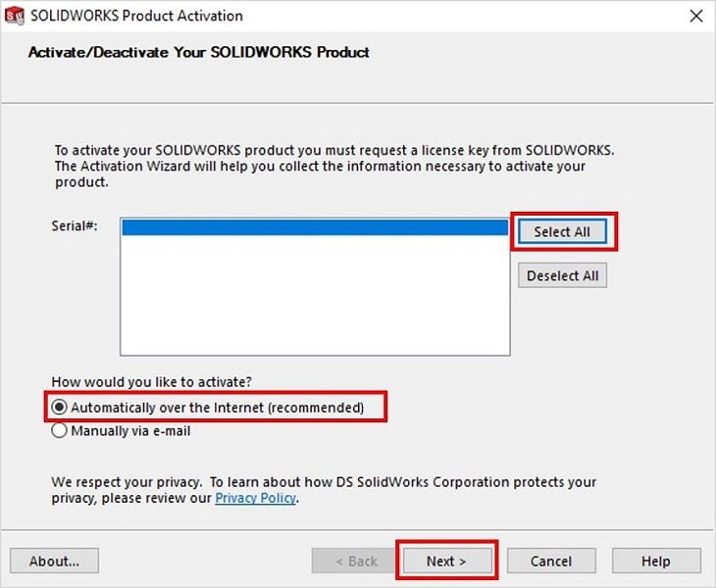Click the Serial# label
The width and height of the screenshot is (716, 588).
pyautogui.click(x=75, y=226)
